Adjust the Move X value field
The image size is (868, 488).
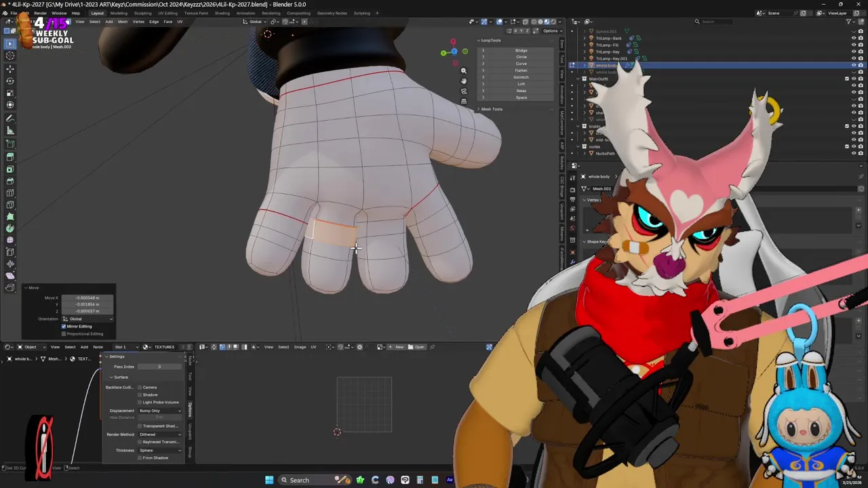coord(87,298)
